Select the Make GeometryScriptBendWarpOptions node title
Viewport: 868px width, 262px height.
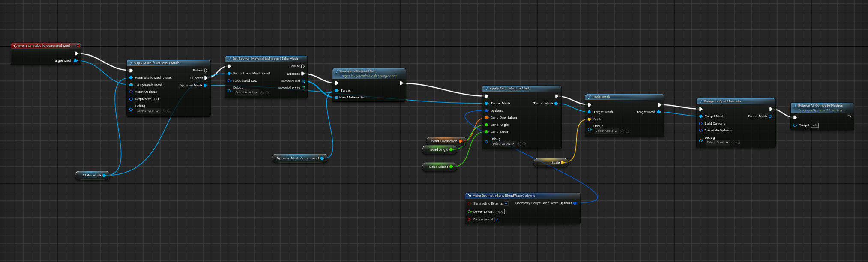point(504,195)
